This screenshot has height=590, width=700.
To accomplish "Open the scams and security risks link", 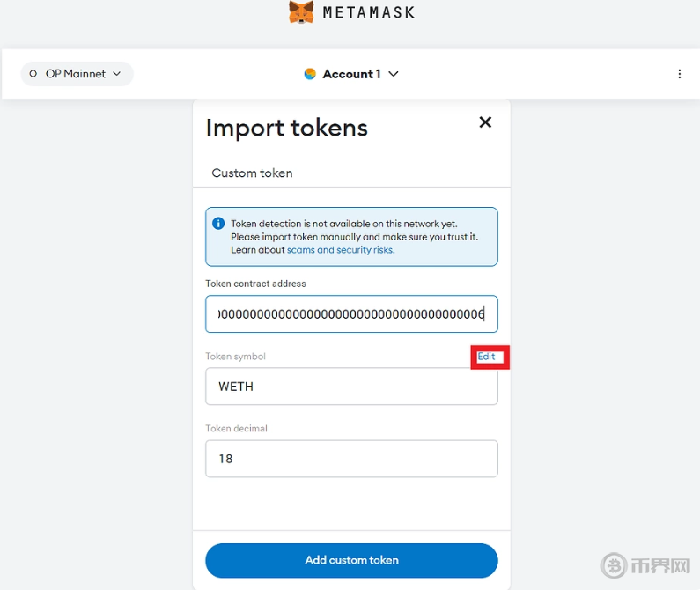I will click(x=340, y=250).
